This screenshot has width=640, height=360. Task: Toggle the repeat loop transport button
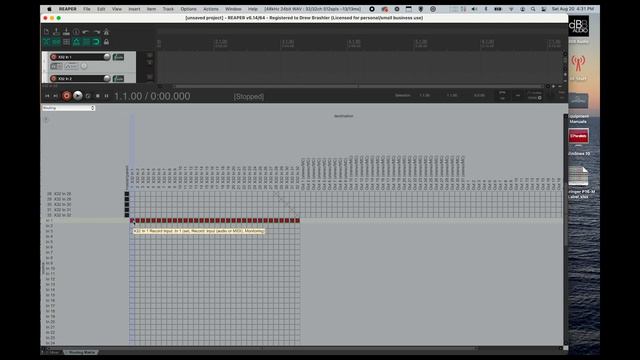[88, 96]
